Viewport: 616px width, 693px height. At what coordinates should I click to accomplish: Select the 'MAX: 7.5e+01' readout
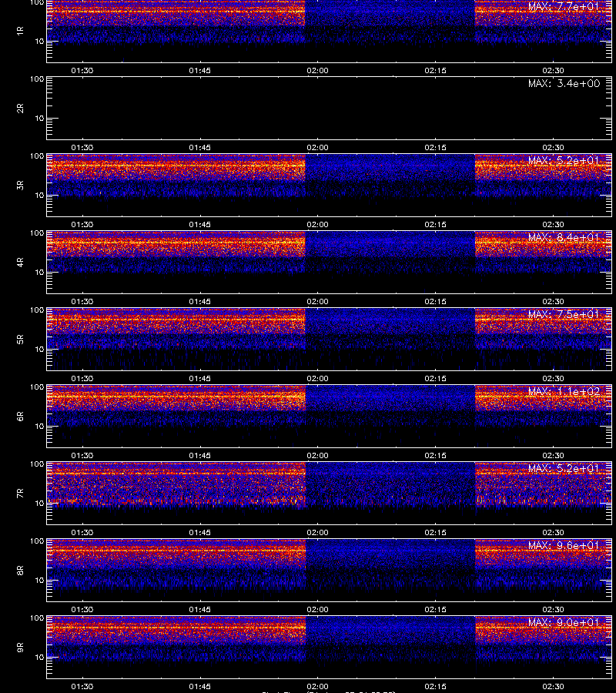click(564, 314)
